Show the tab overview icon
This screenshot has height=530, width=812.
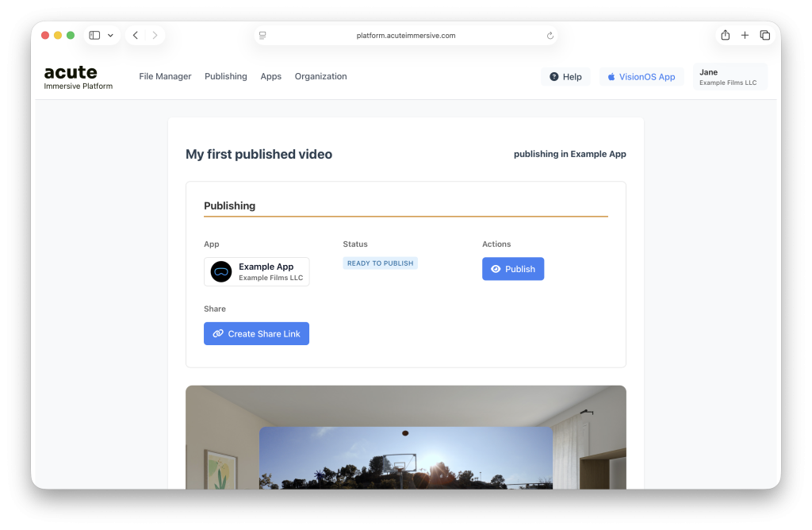click(x=765, y=36)
